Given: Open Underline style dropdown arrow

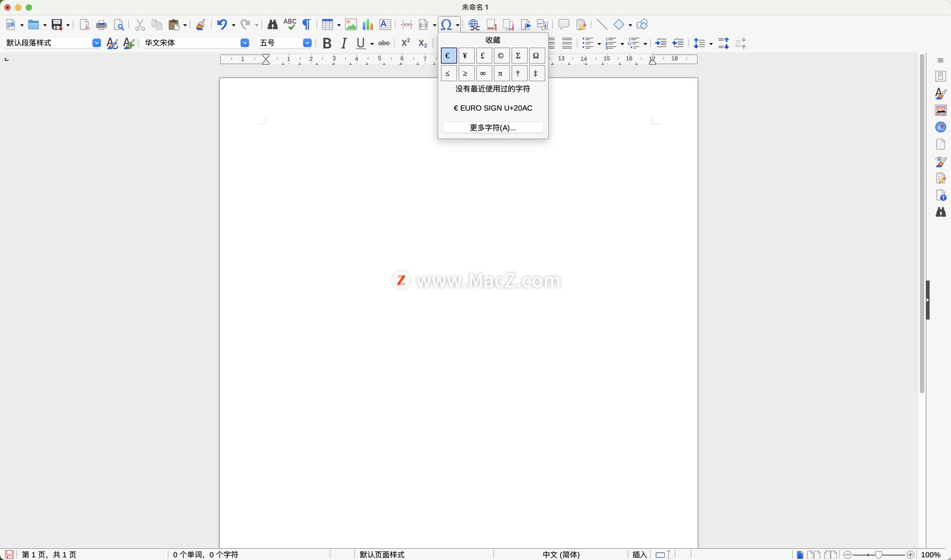Looking at the screenshot, I should tap(371, 44).
